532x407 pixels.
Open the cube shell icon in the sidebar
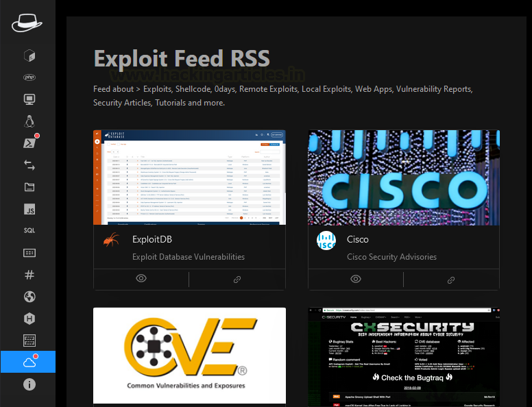coord(29,56)
